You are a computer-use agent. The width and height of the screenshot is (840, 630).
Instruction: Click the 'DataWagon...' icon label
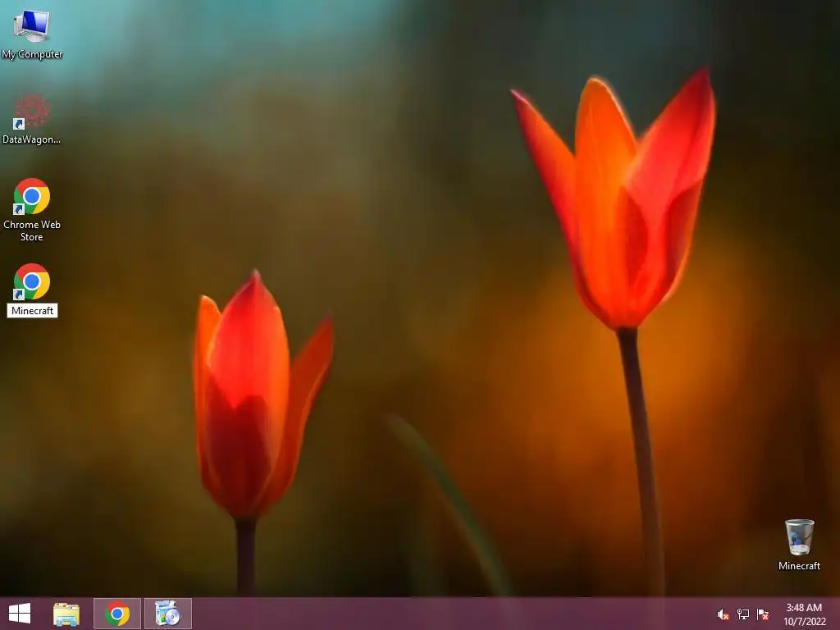[32, 139]
